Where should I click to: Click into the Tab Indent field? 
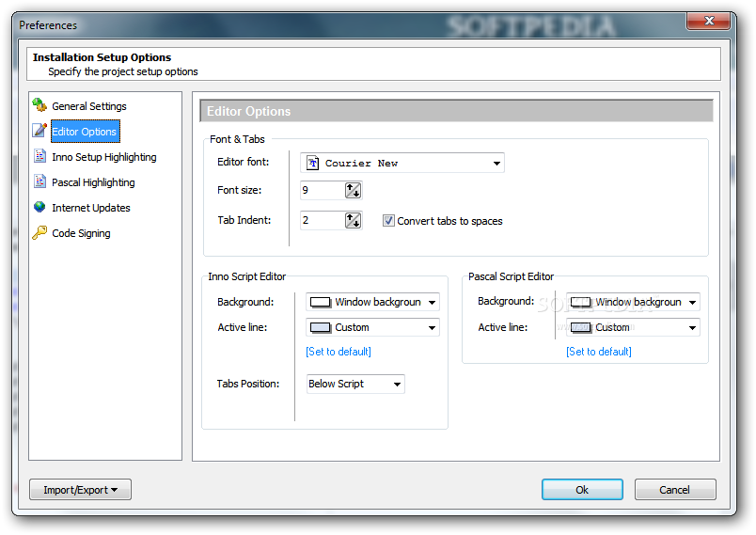tap(323, 221)
